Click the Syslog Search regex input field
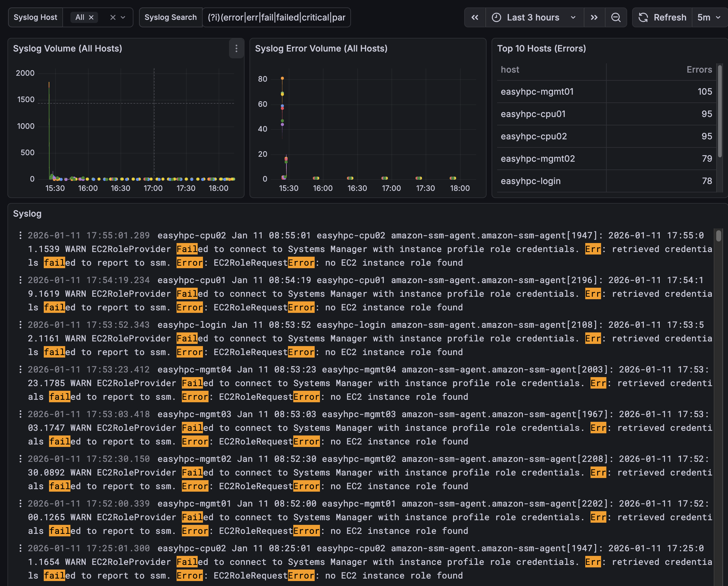 (x=276, y=18)
